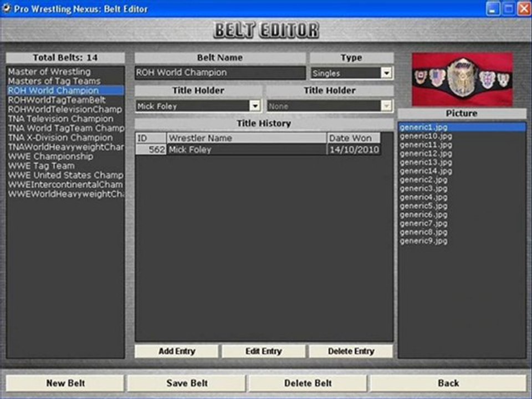Select generic12.jpg in picture list
This screenshot has width=532, height=399.
462,154
